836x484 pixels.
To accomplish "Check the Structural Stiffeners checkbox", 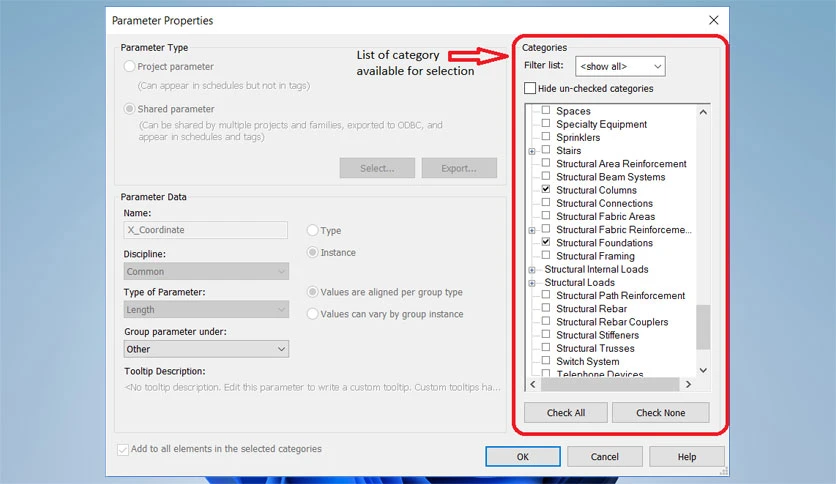I will [x=545, y=334].
